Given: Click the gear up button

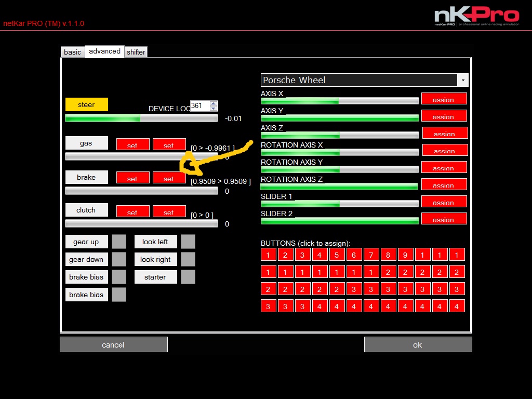Looking at the screenshot, I should pyautogui.click(x=87, y=242).
